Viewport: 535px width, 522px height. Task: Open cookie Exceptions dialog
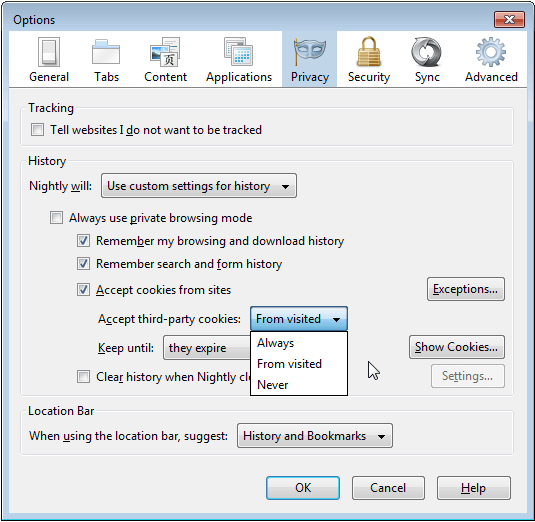(x=466, y=289)
